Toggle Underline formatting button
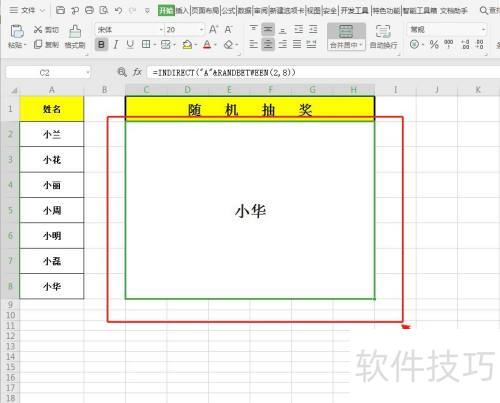The width and height of the screenshot is (500, 403). point(130,44)
